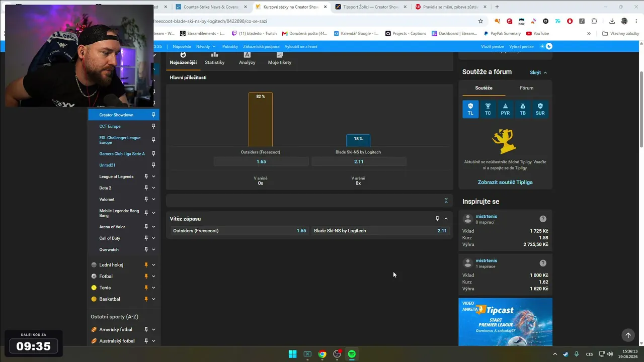Toggle the light/dark theme switch

click(546, 46)
